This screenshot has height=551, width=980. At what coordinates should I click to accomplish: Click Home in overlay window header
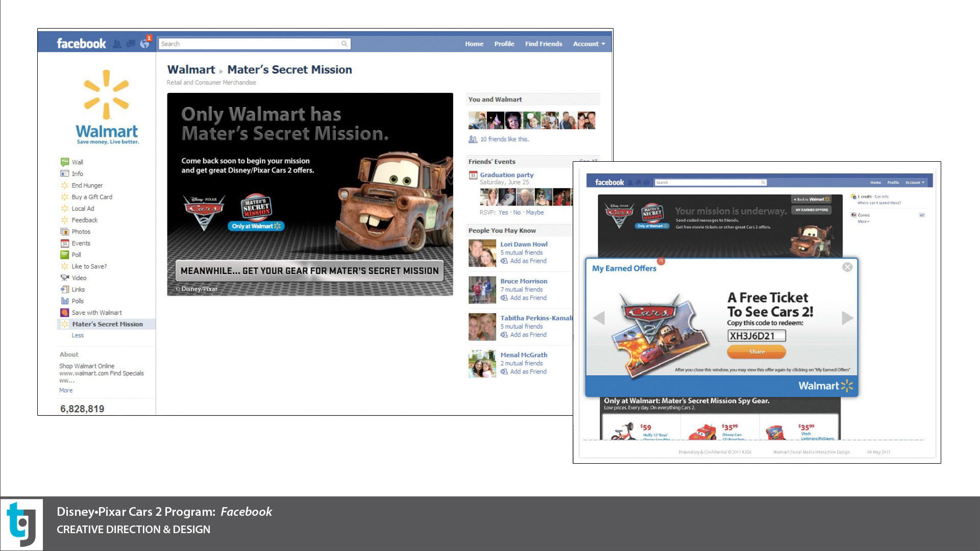tap(875, 182)
